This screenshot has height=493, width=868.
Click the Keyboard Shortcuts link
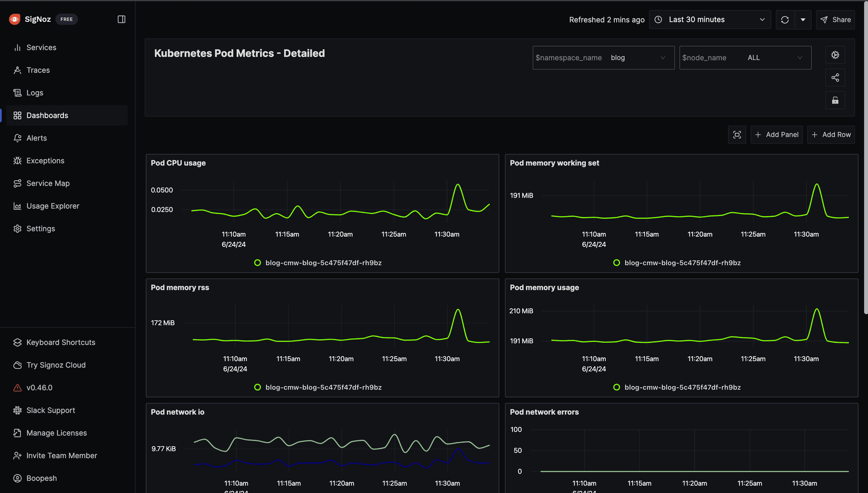pos(61,342)
